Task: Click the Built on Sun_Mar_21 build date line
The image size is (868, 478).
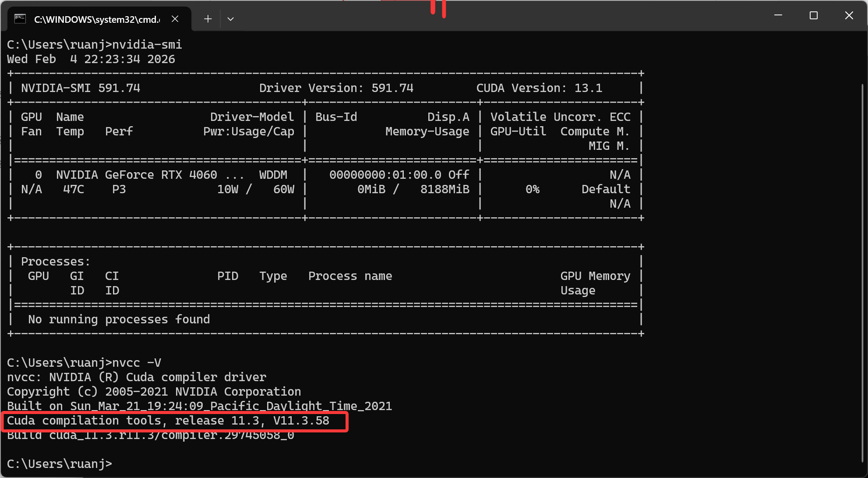Action: point(200,406)
